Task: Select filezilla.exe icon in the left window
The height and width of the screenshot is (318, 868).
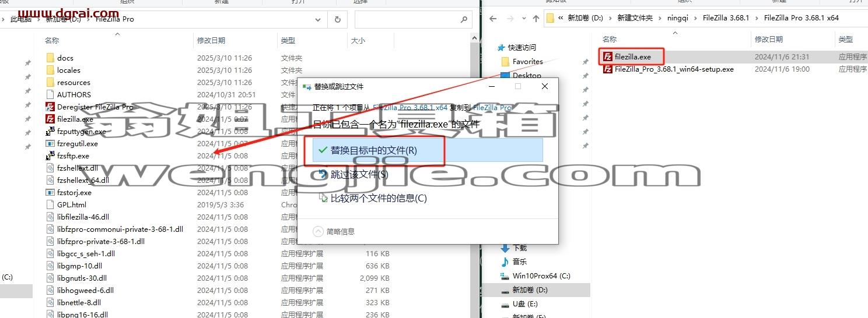Action: [x=50, y=119]
